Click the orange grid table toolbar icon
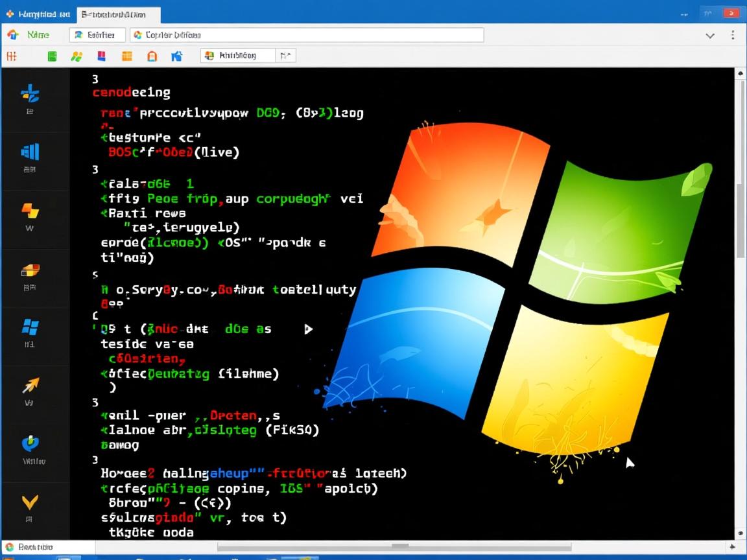This screenshot has height=560, width=747. pos(127,56)
